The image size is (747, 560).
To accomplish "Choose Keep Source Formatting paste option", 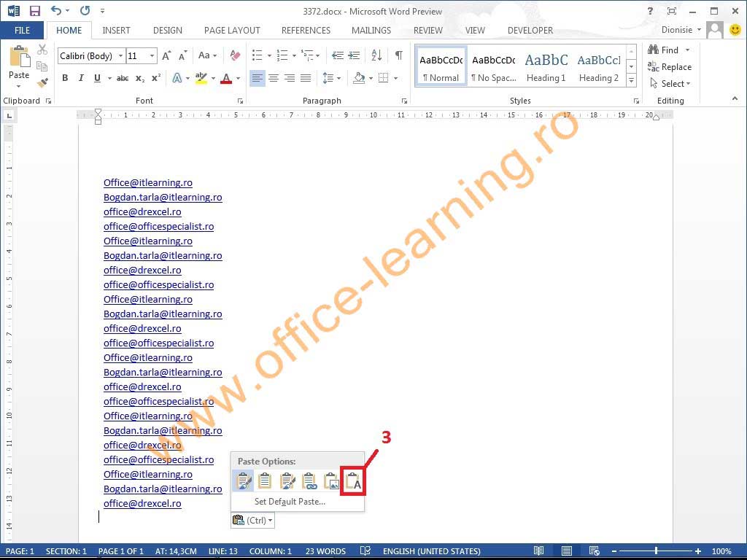I will [x=244, y=481].
